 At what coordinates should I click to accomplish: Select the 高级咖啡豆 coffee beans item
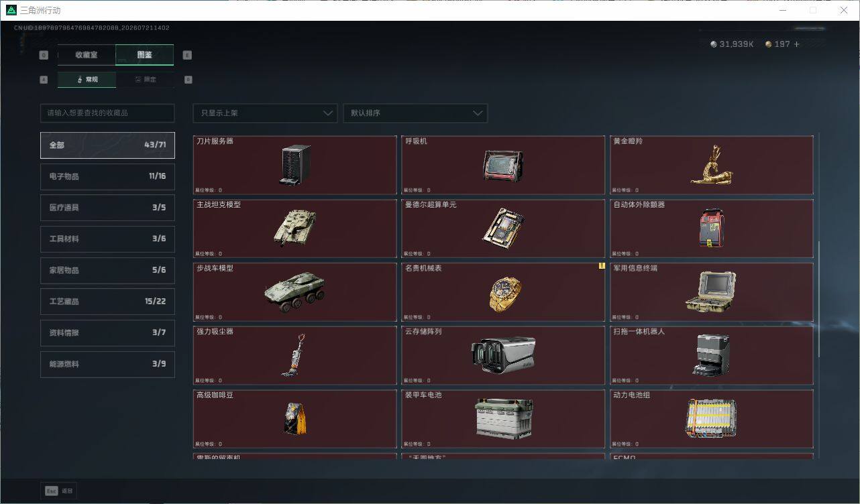point(294,419)
